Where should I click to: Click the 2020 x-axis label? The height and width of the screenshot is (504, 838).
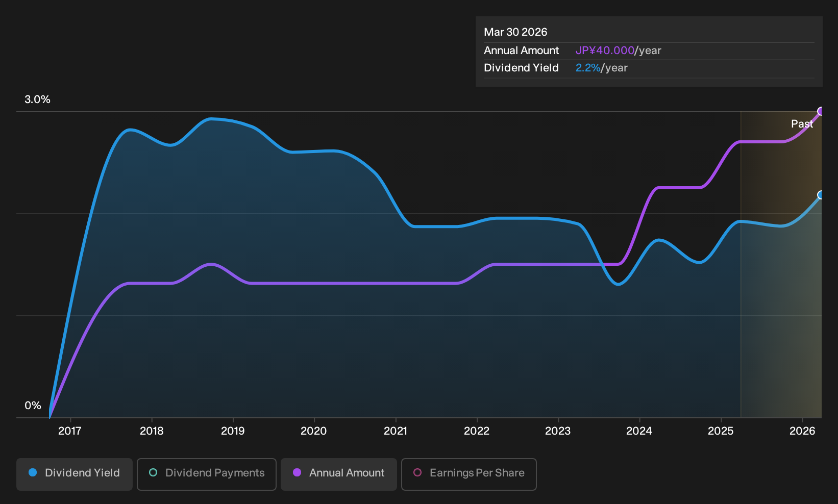click(314, 431)
